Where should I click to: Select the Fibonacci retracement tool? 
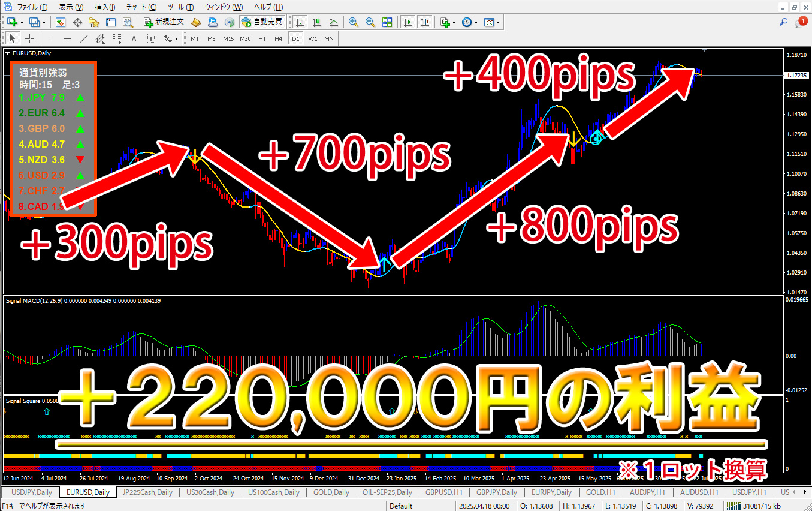click(117, 38)
